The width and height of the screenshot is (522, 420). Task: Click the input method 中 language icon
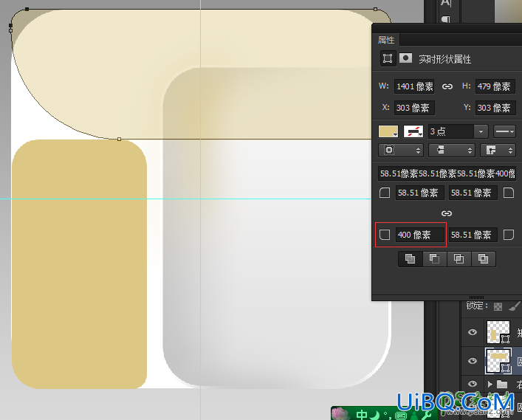coord(362,415)
